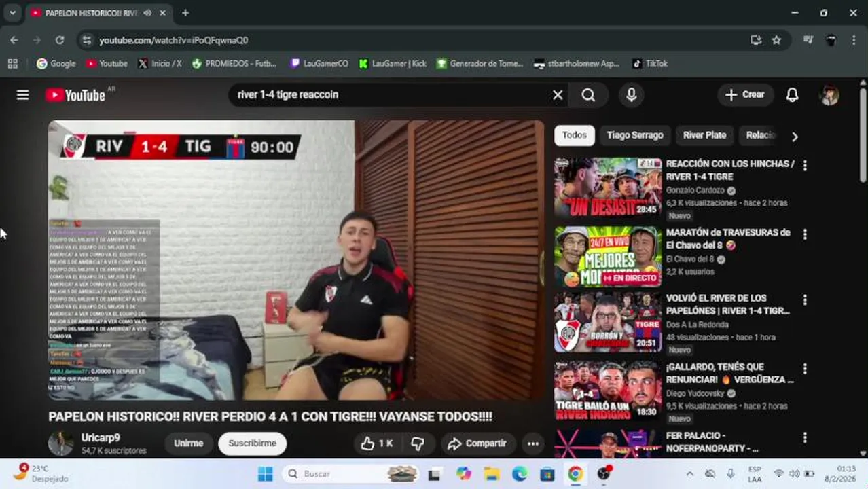The image size is (868, 489).
Task: Open the Inicio / X bookmark
Action: (160, 64)
